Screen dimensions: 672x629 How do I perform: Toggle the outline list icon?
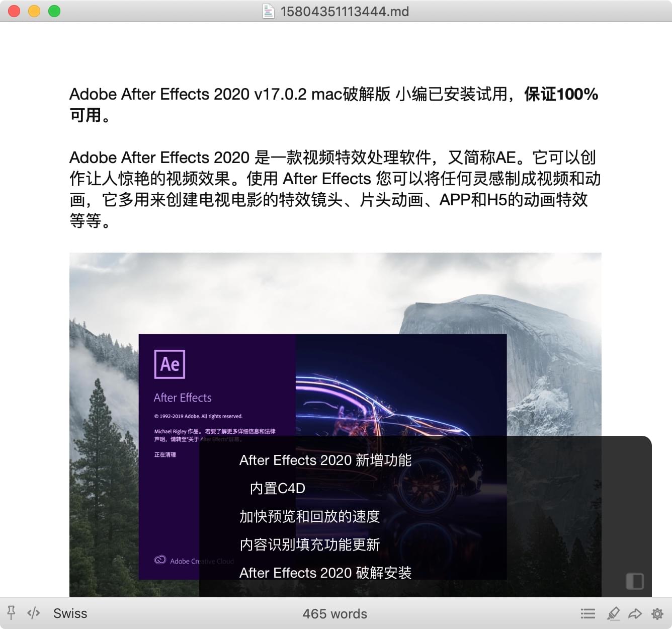[588, 613]
